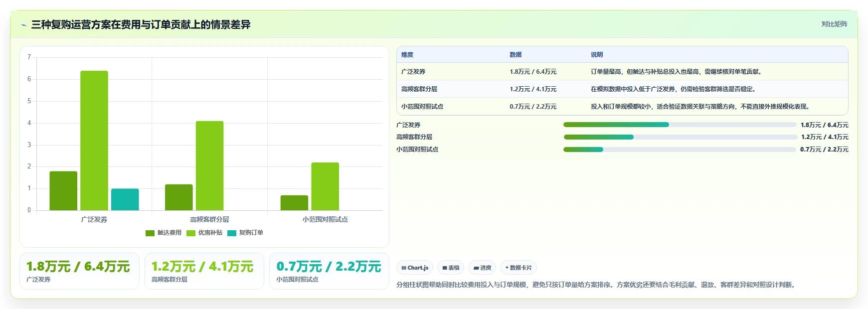Click the description starting 订单量最高
The width and height of the screenshot is (868, 309).
point(677,72)
